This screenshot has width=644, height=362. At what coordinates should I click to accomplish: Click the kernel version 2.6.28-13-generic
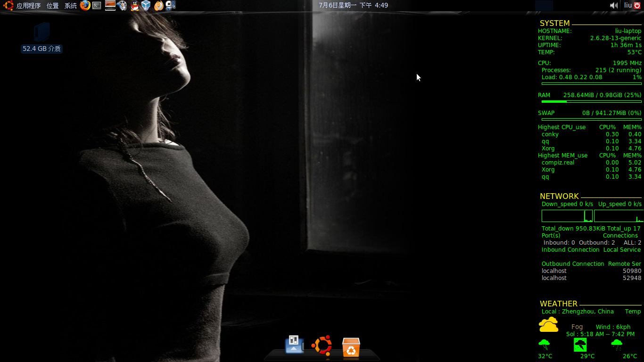click(x=616, y=38)
